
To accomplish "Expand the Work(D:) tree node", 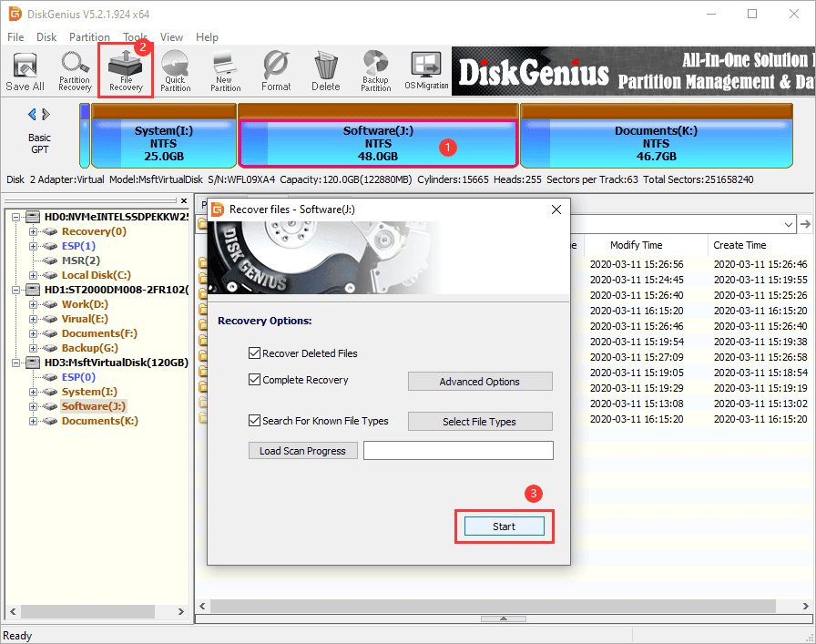I will click(x=34, y=304).
